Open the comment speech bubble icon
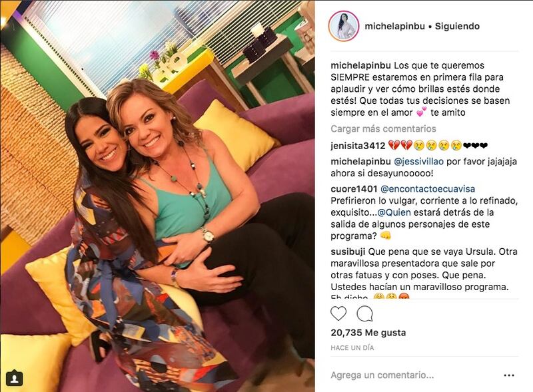533x392 pixels. point(364,314)
